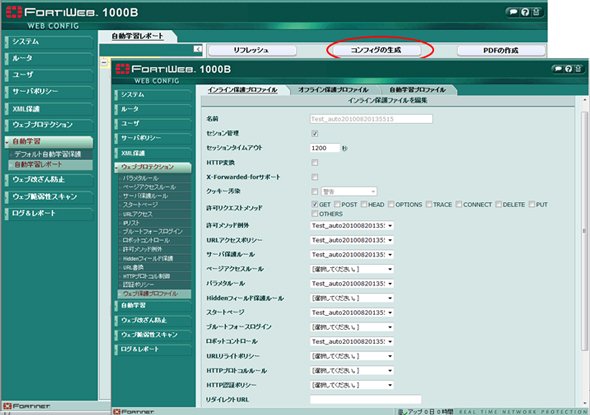Click the logout icon in the front window header
Image resolution: width=590 pixels, height=415 pixels.
click(x=578, y=68)
